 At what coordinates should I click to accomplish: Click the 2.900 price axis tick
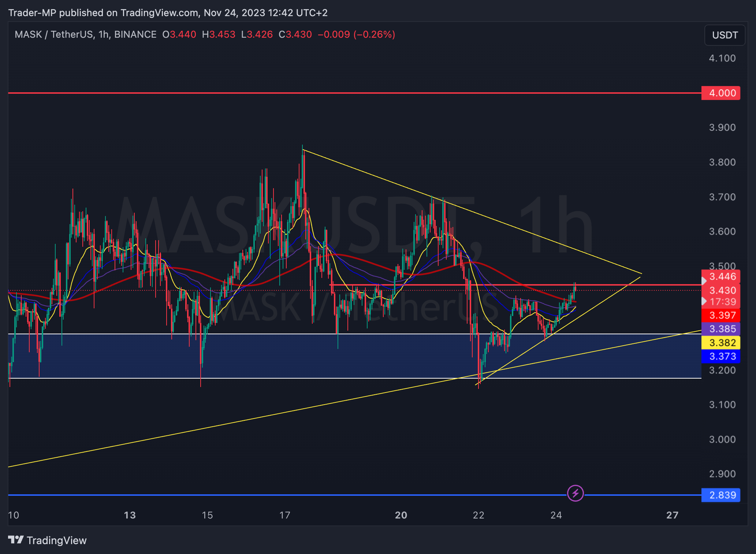[722, 474]
